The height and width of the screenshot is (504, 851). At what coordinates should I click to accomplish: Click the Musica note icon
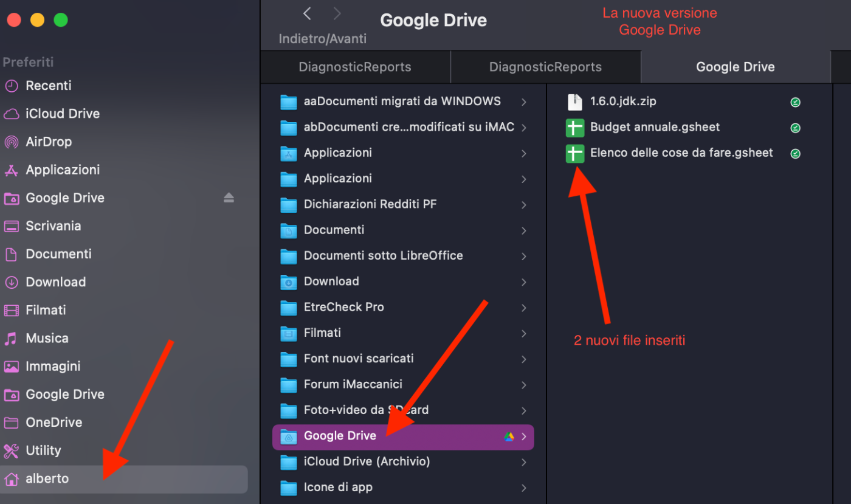11,339
